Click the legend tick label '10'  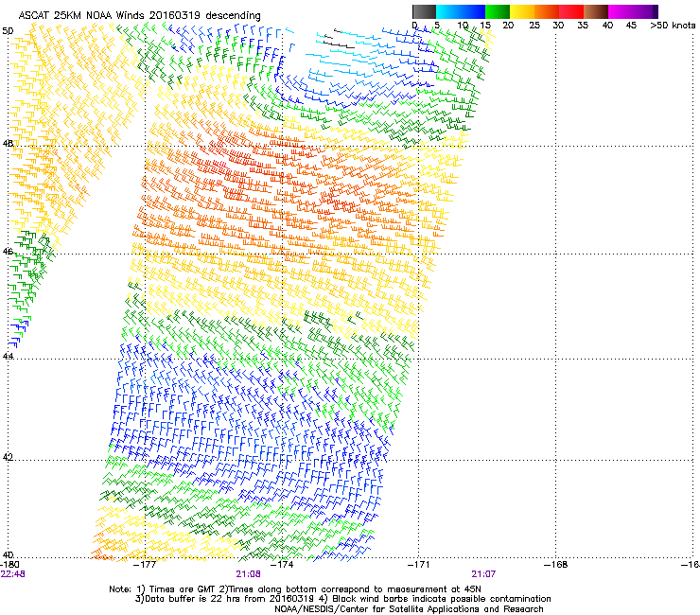tap(463, 26)
